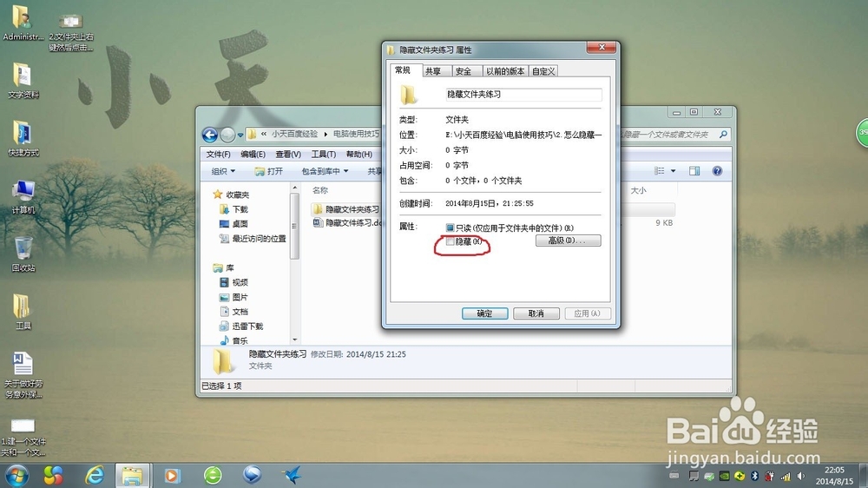This screenshot has height=488, width=868.
Task: Open the 工具 desktop folder
Action: coord(23,312)
